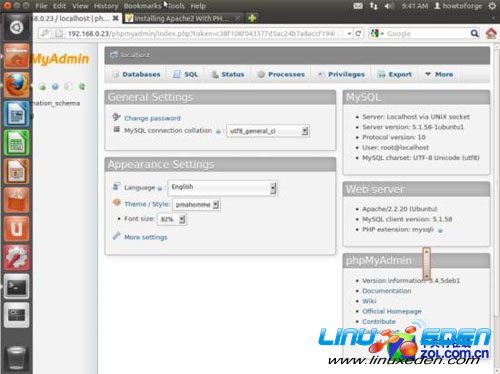Viewport: 500px width, 374px height.
Task: Open System Settings launcher icon
Action: (x=16, y=257)
